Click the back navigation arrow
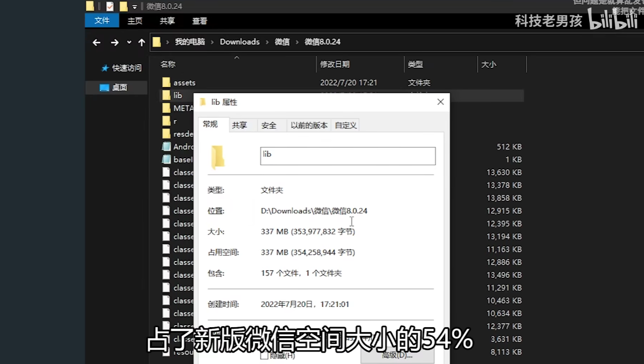Screen dimensions: 644x364 pyautogui.click(x=96, y=42)
